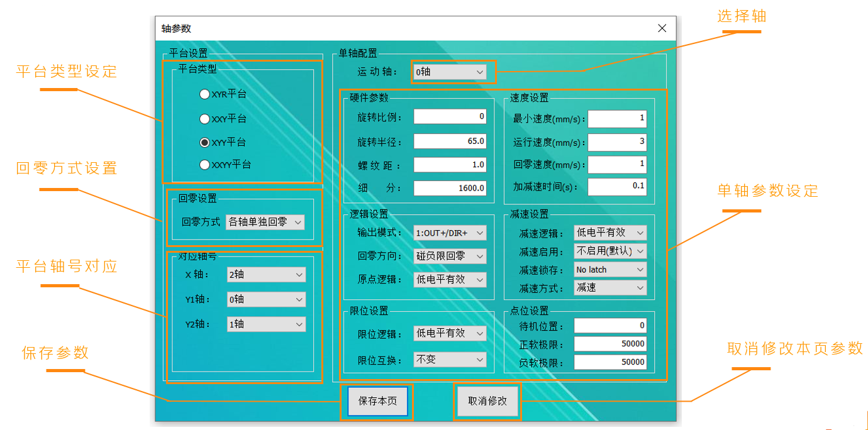
Task: Open the 运动轴 axis dropdown
Action: pos(450,72)
